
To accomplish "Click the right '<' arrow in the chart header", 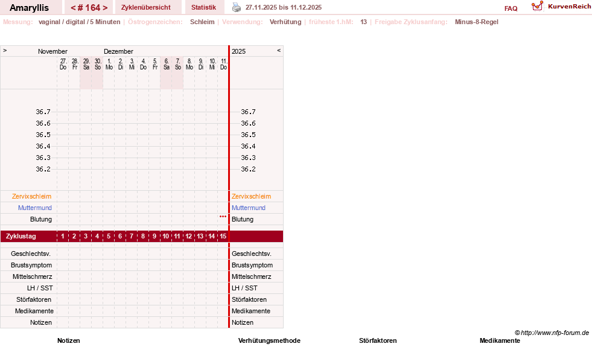I will 279,50.
